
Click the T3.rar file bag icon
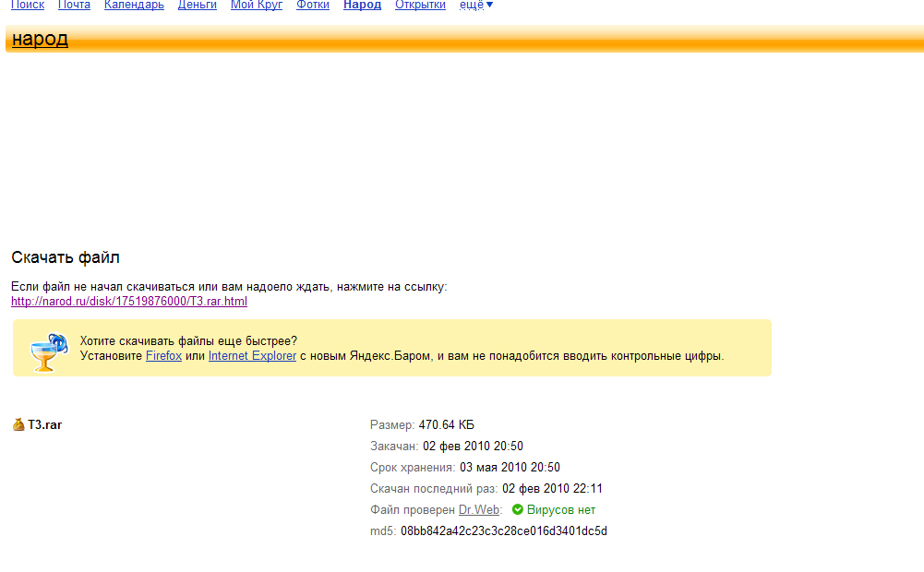pos(18,424)
